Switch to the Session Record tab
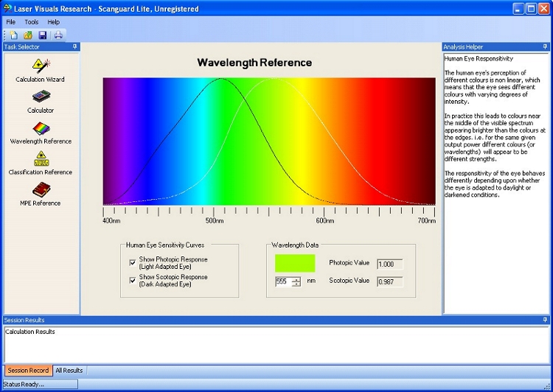Screen dimensions: 553x392 (28, 371)
